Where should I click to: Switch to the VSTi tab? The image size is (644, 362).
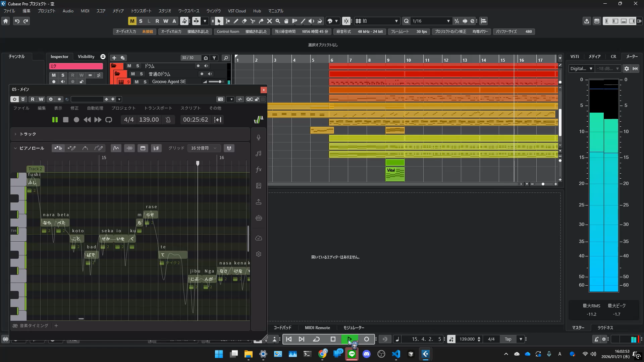[575, 57]
